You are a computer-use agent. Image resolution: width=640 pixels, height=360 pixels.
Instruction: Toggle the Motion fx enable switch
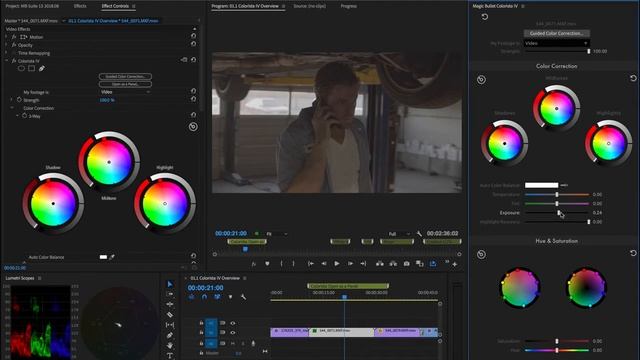coord(14,37)
